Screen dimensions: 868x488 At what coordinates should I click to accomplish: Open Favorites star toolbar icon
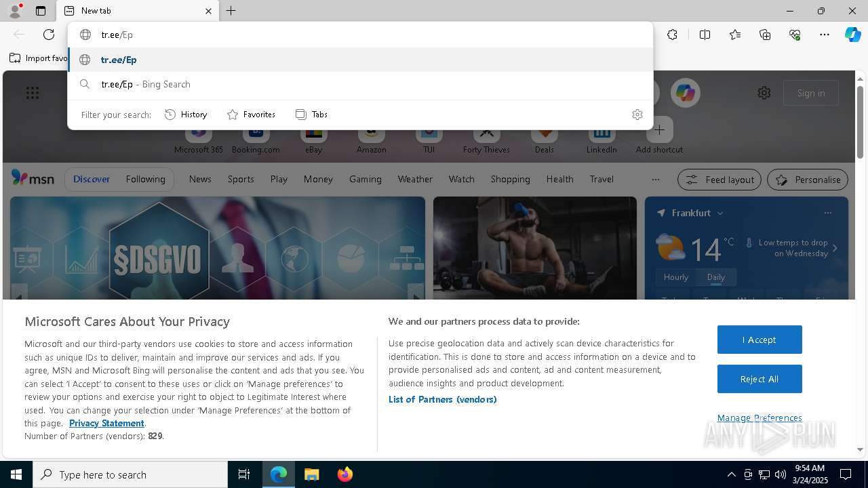735,35
